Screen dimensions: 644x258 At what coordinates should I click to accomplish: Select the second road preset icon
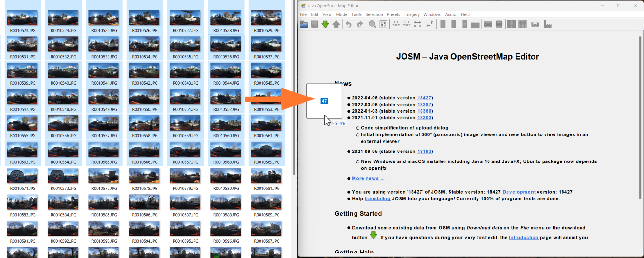pos(454,24)
